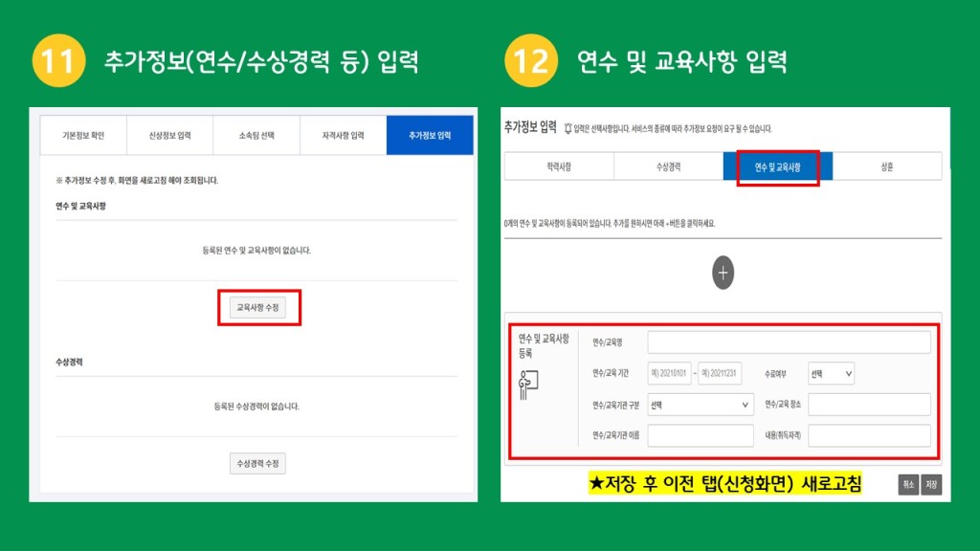
Task: Click the 연수/교육명 text field
Action: (x=789, y=342)
